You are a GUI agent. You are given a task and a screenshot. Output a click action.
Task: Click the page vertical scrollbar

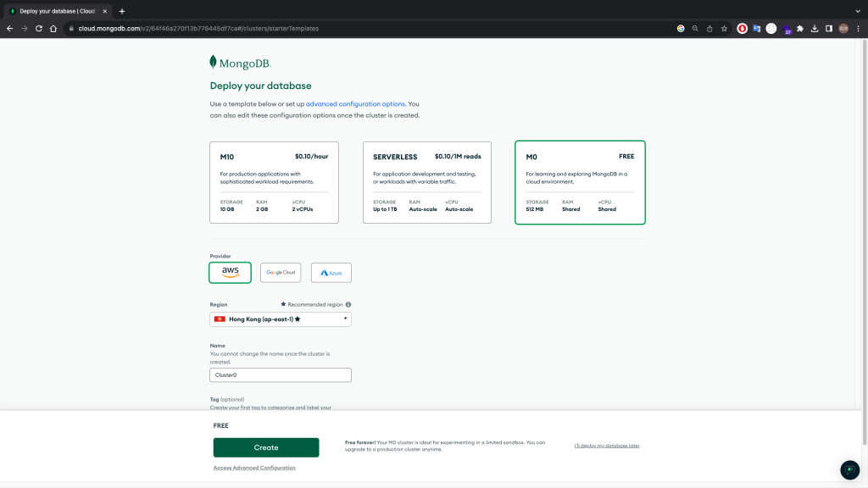[x=865, y=243]
